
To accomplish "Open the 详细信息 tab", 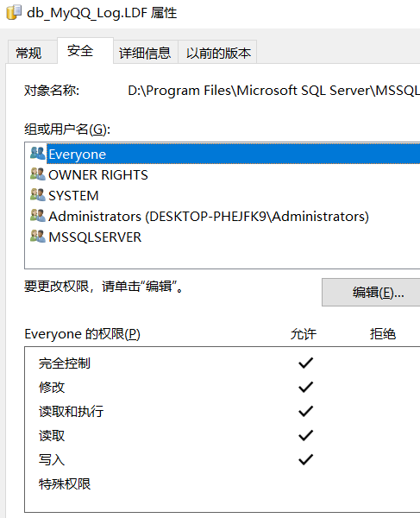I will point(145,53).
